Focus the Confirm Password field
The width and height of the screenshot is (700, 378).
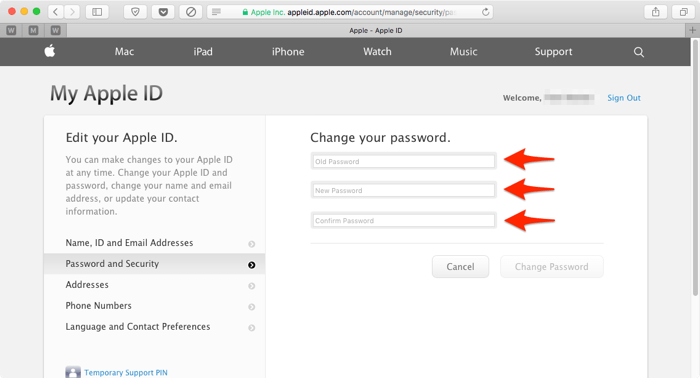pyautogui.click(x=403, y=220)
